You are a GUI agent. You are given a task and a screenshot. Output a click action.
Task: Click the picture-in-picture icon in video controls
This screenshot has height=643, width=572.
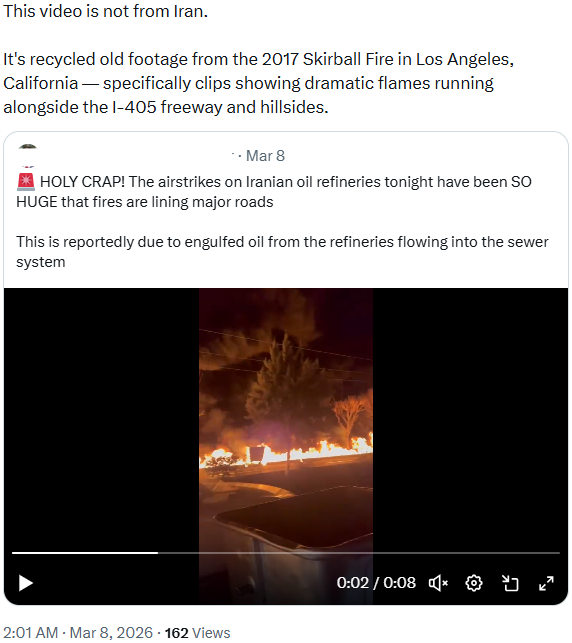coord(510,583)
